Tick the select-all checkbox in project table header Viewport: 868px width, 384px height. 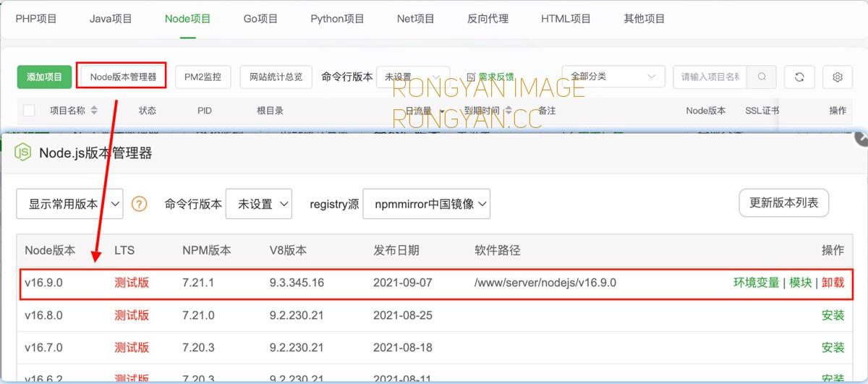tap(29, 111)
